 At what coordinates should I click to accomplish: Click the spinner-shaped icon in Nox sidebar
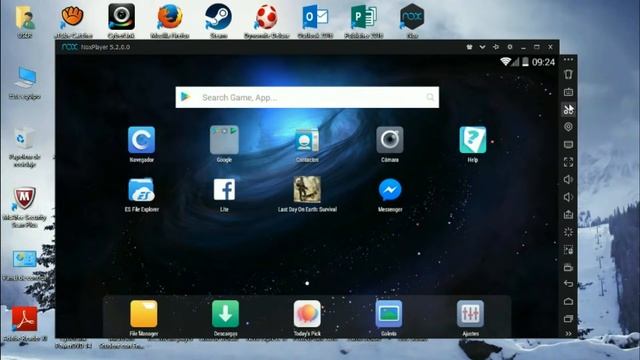click(x=568, y=232)
